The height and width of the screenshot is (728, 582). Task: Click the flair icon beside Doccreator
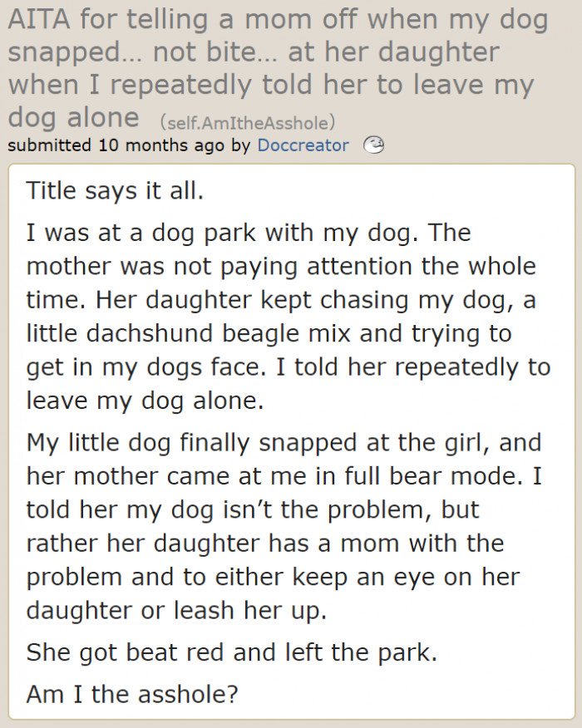click(x=373, y=145)
